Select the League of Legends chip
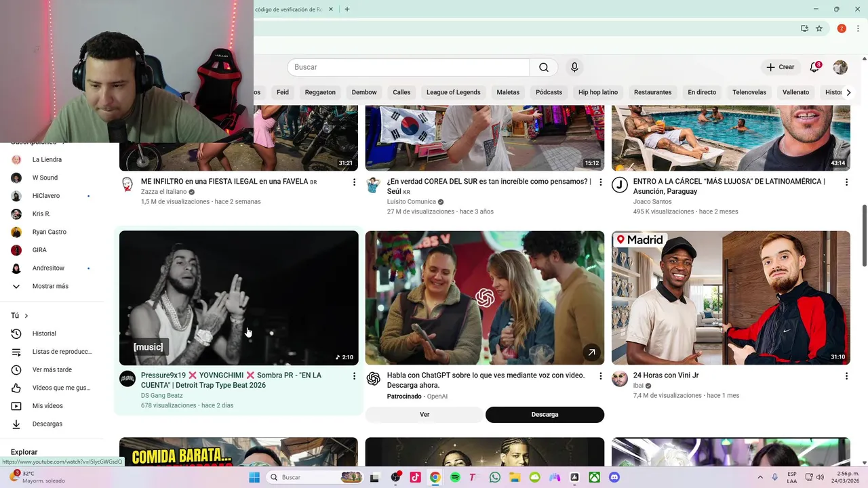The height and width of the screenshot is (488, 868). click(x=453, y=92)
